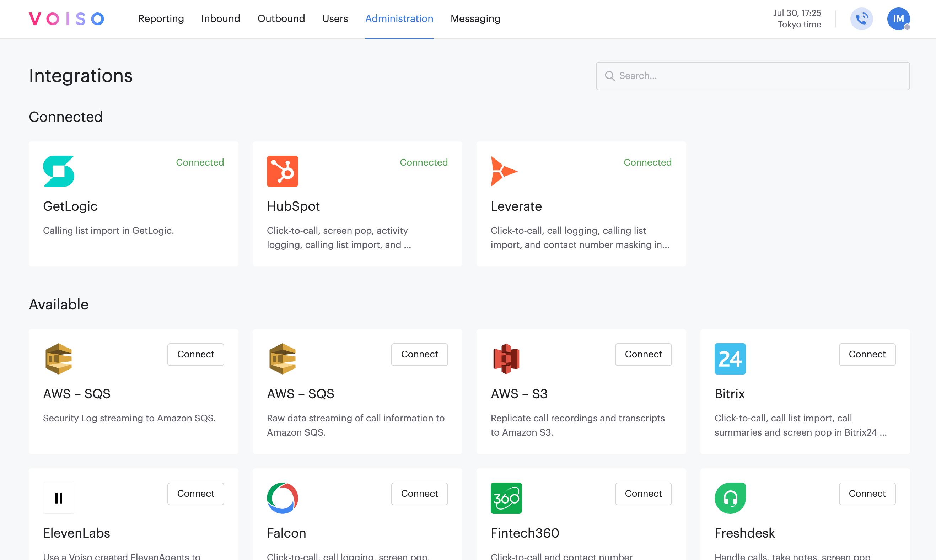
Task: Click the ElevenLabs logo icon
Action: [x=59, y=498]
